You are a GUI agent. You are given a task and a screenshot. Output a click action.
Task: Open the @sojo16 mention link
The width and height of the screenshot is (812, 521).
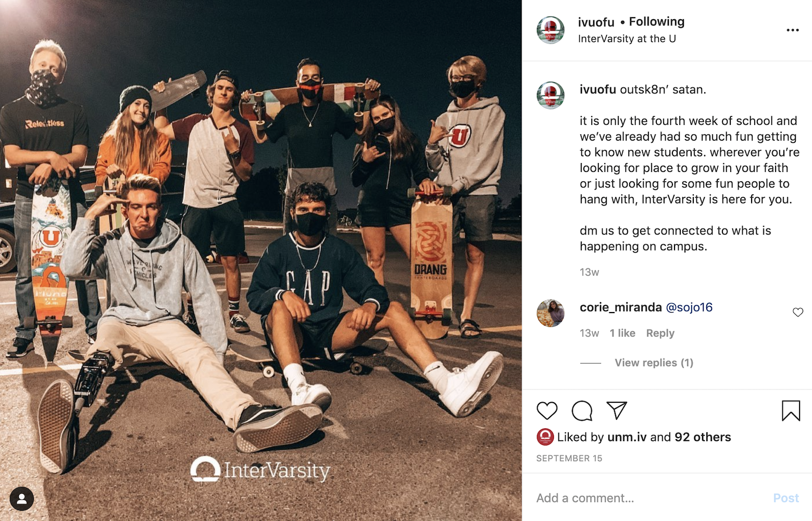pos(689,307)
